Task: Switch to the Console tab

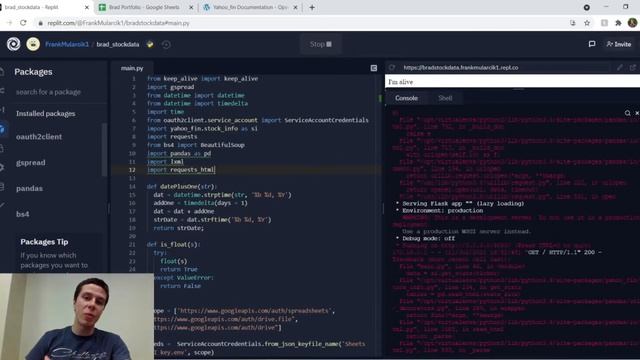Action: (406, 98)
